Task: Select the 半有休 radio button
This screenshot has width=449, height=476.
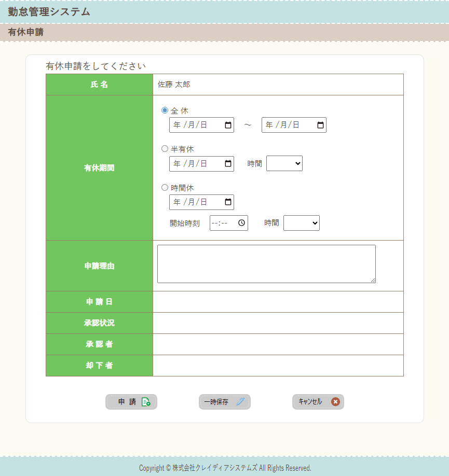Action: click(165, 149)
